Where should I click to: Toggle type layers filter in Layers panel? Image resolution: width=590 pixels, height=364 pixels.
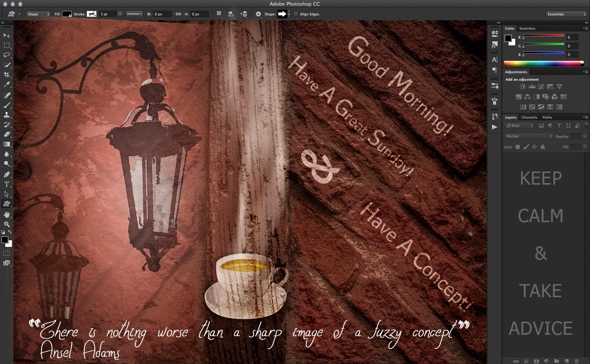[x=559, y=126]
